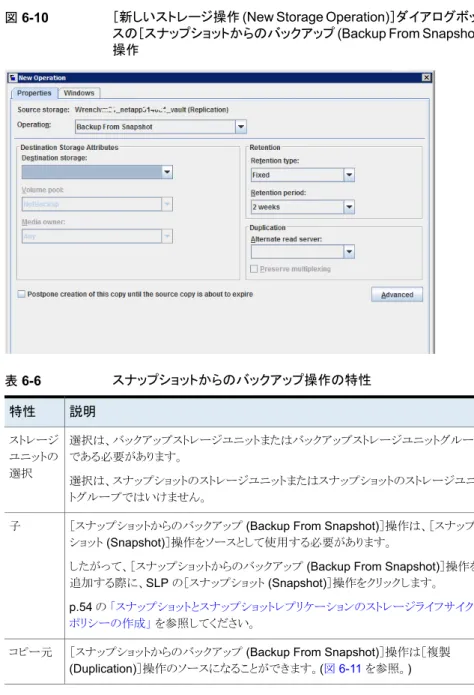Viewport: 474px width, 695px height.
Task: Click the ストレージユニットの選択 row label
Action: tap(34, 457)
